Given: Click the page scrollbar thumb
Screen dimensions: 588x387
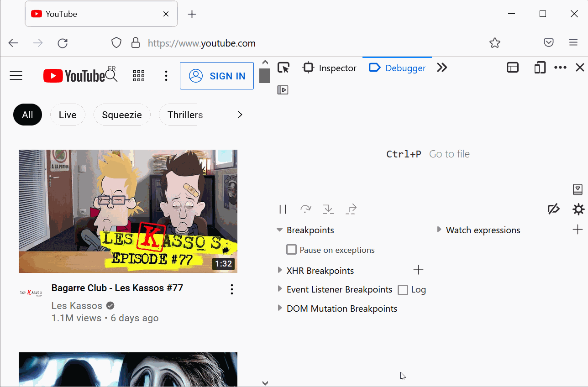Looking at the screenshot, I should pyautogui.click(x=265, y=76).
